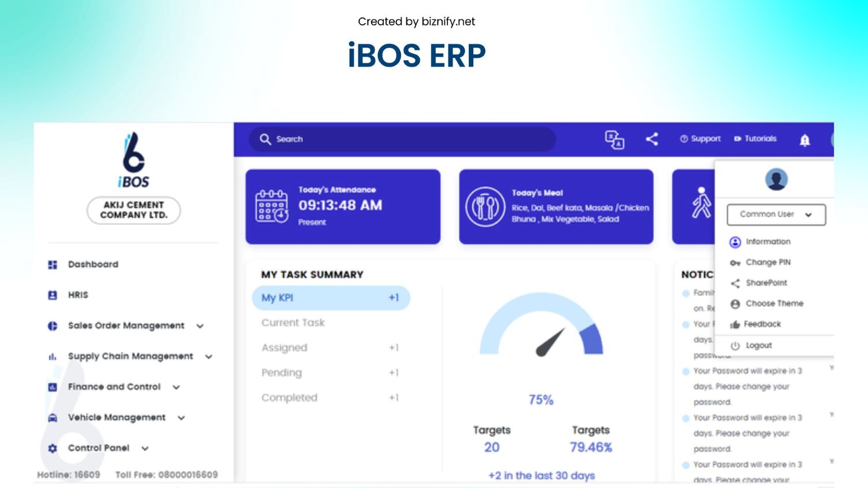Click the Targets value 79.46%
Viewport: 868px width, 488px height.
pyautogui.click(x=591, y=448)
